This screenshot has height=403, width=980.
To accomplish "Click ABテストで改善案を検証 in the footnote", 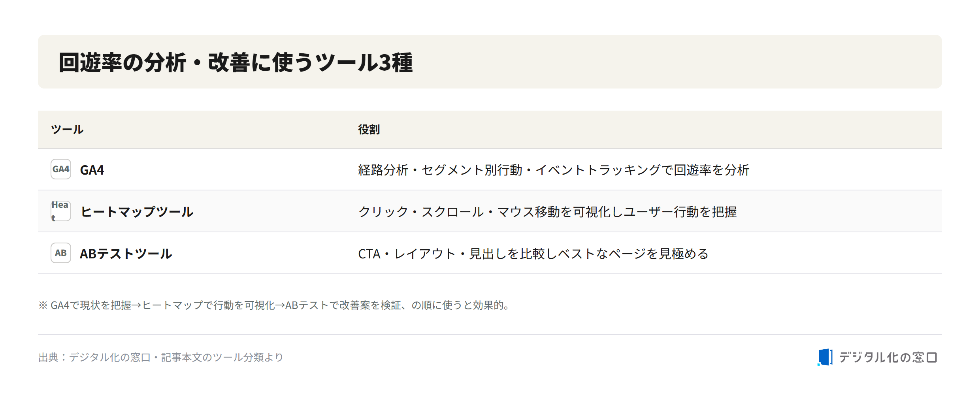I will point(343,305).
